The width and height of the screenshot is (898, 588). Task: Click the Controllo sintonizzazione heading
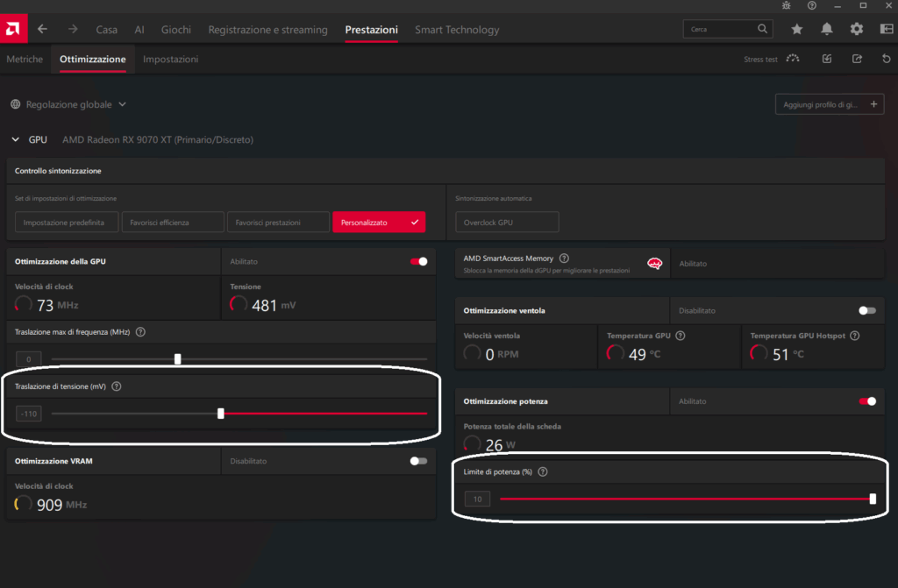tap(58, 171)
